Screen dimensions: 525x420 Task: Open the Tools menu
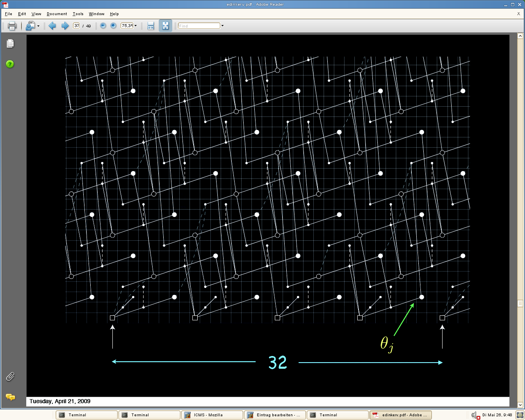pos(78,14)
